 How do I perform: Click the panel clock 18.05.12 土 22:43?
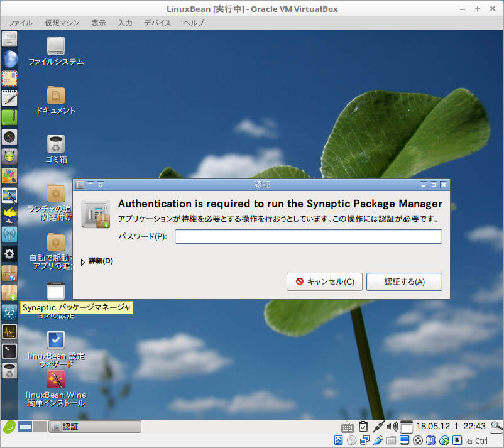(451, 426)
